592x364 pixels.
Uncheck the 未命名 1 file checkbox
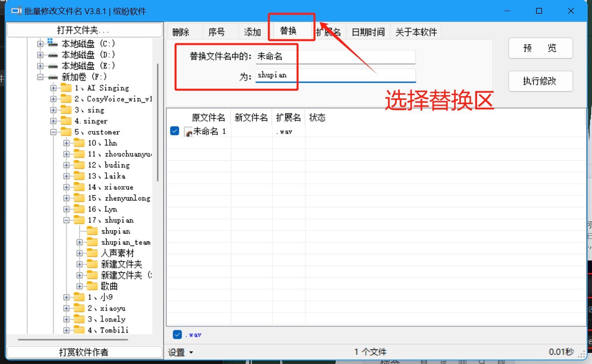coord(175,131)
